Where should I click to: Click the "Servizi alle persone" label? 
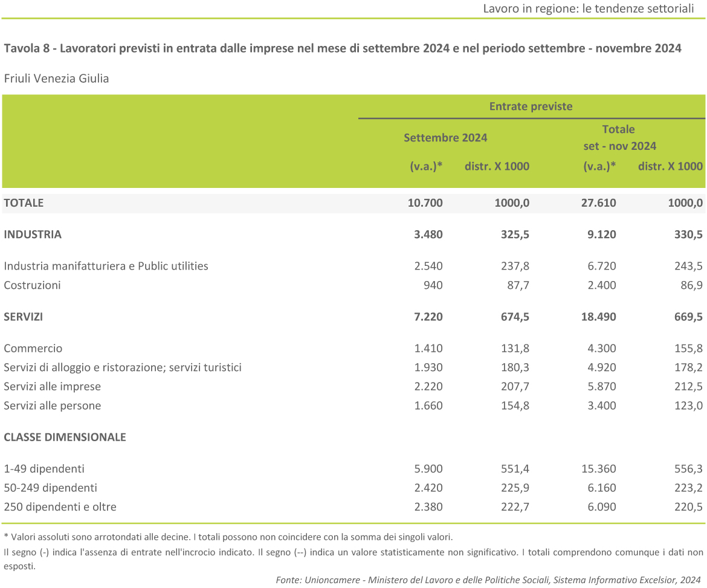click(53, 405)
